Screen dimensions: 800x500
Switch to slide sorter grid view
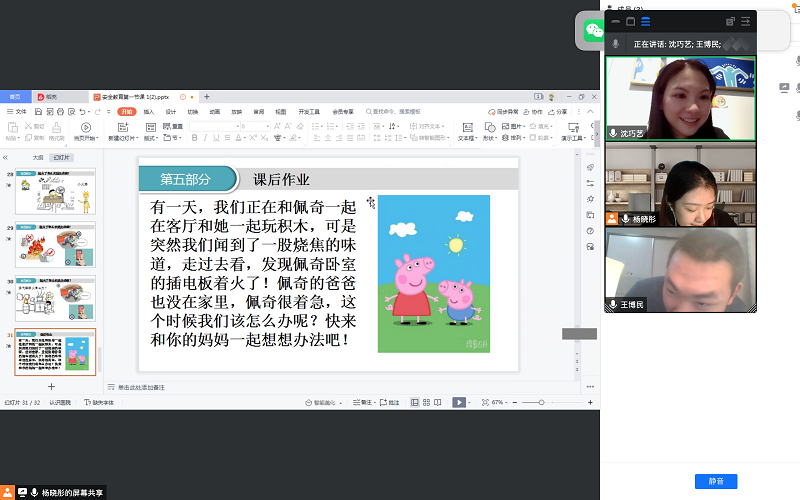pyautogui.click(x=425, y=402)
